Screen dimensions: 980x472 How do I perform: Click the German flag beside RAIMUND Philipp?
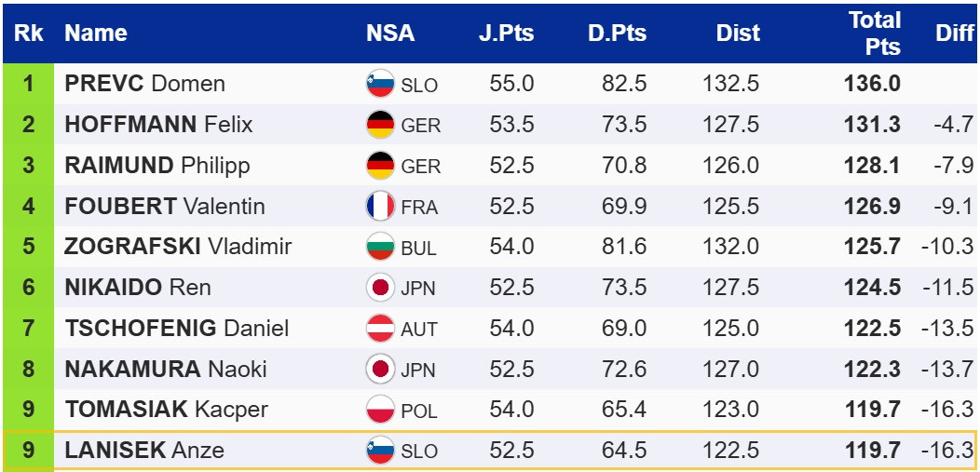coord(380,166)
